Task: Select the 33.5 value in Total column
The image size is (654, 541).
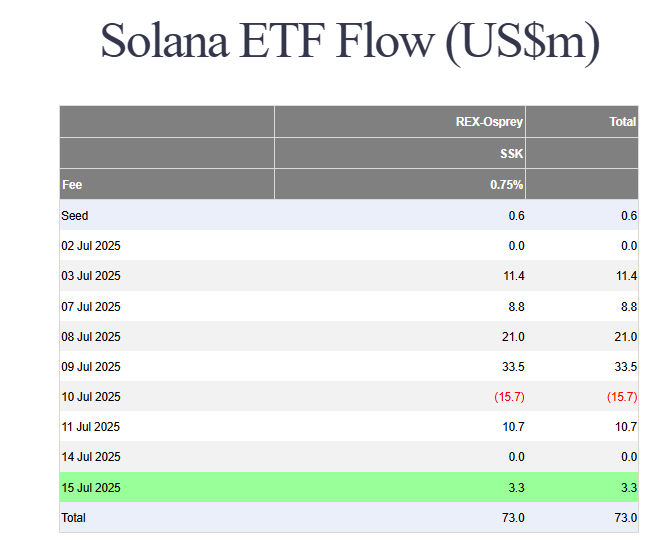Action: (624, 367)
